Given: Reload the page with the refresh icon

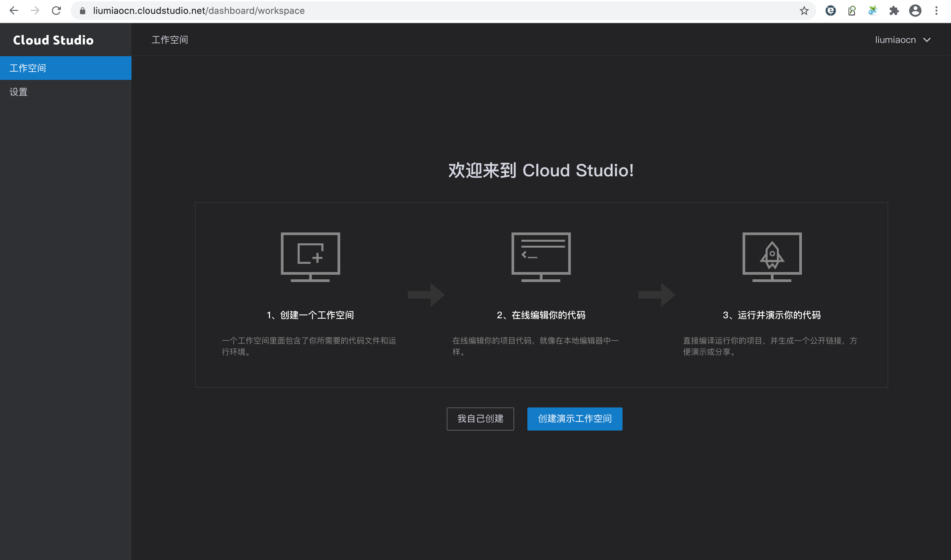Looking at the screenshot, I should click(57, 11).
